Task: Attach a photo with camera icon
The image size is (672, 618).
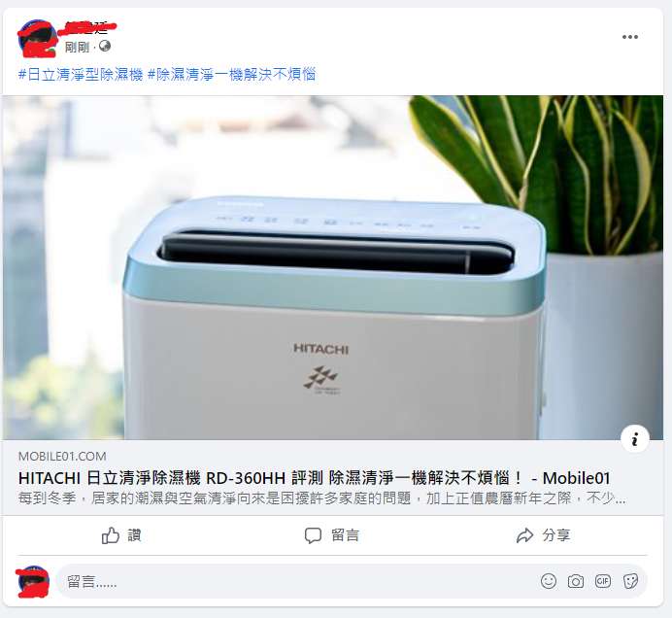Action: pyautogui.click(x=576, y=581)
